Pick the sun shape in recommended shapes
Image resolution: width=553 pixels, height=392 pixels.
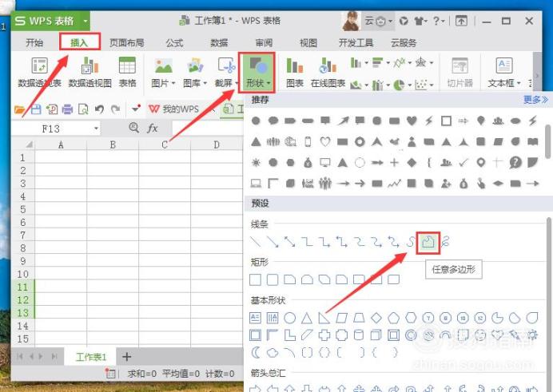256,163
